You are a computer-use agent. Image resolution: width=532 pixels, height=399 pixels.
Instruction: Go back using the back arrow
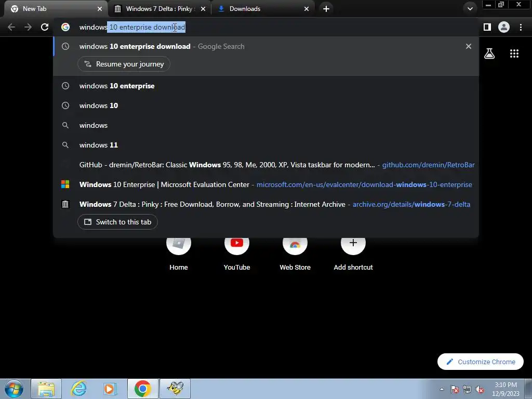[11, 27]
